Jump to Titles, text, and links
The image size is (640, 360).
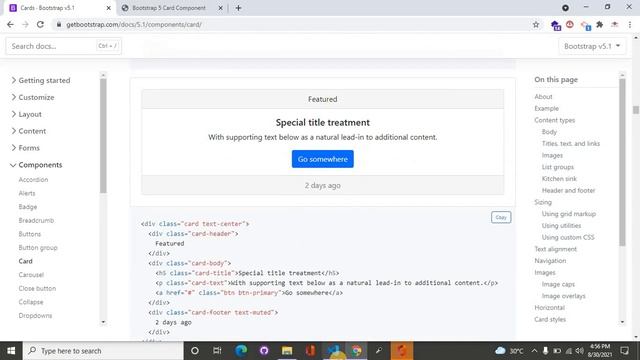coord(571,144)
